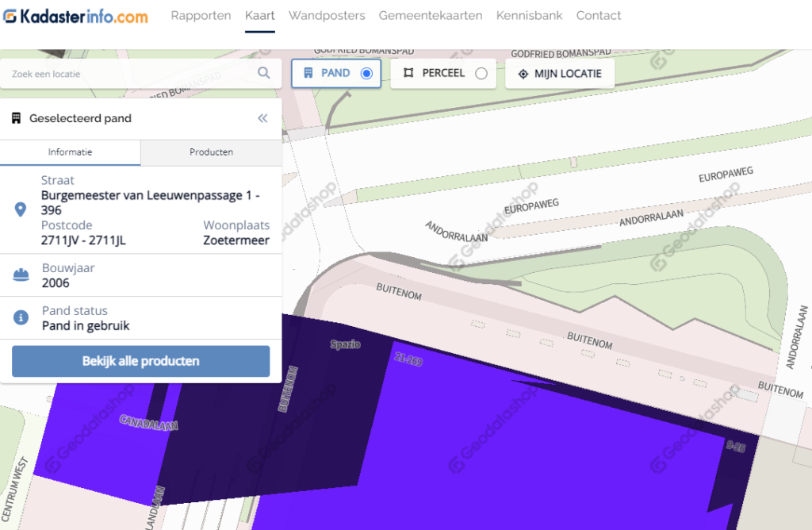Collapse the Geselecteerd pand panel
The image size is (812, 530).
(262, 118)
